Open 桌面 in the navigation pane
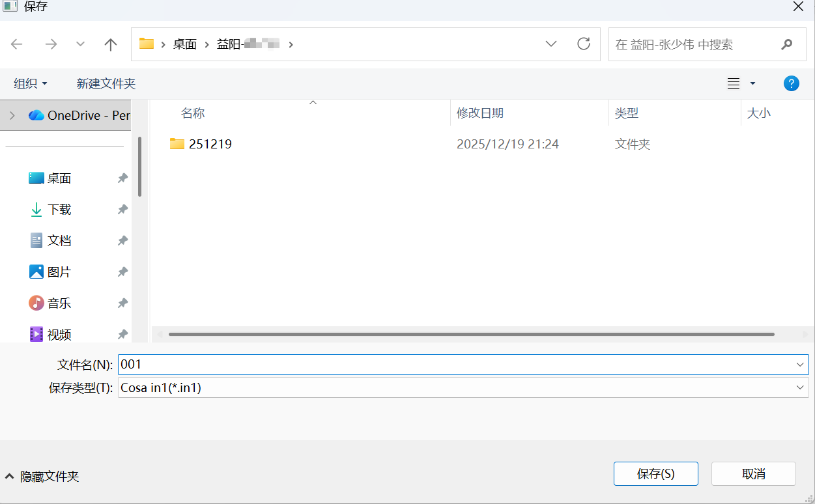The image size is (815, 504). [x=59, y=178]
